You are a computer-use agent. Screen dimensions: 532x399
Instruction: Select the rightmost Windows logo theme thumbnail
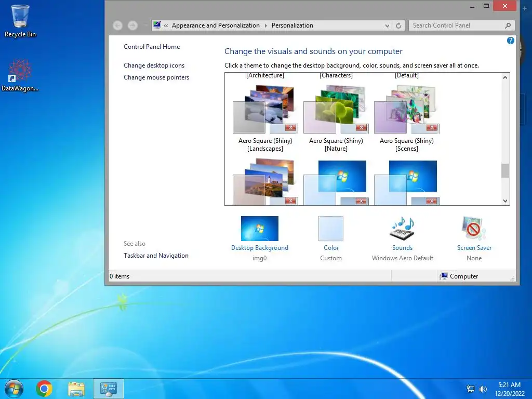(x=406, y=182)
